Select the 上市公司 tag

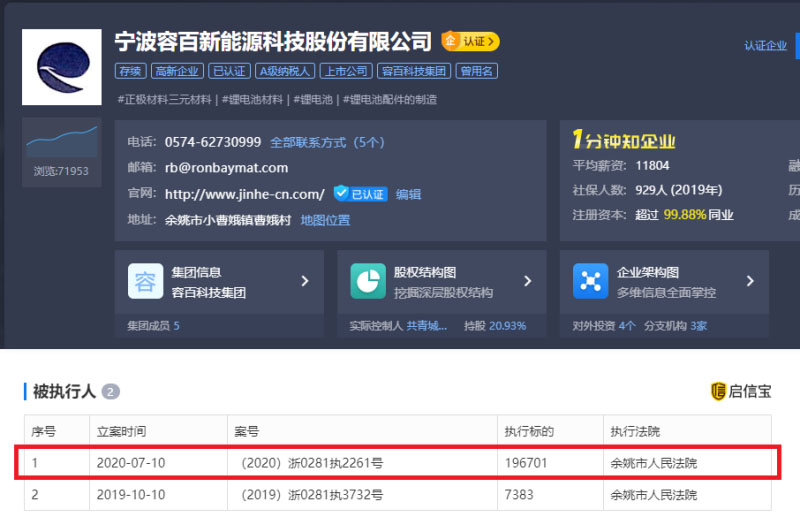[347, 71]
